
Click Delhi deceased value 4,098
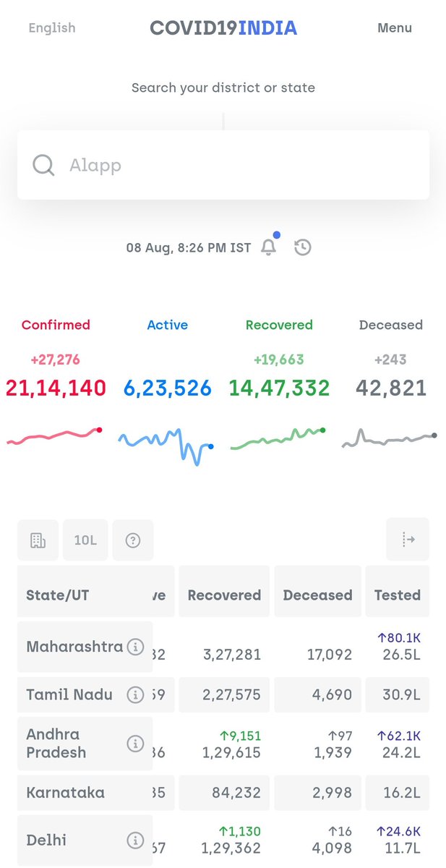pyautogui.click(x=333, y=848)
